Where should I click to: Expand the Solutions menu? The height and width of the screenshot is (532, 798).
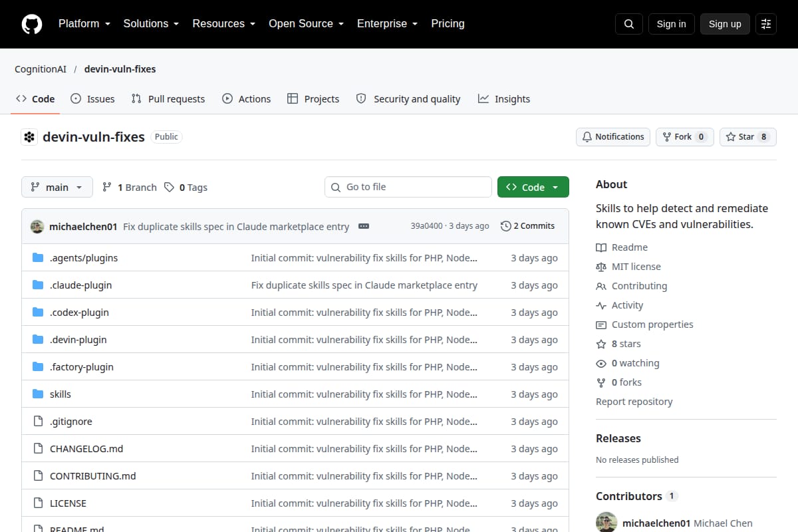coord(152,24)
